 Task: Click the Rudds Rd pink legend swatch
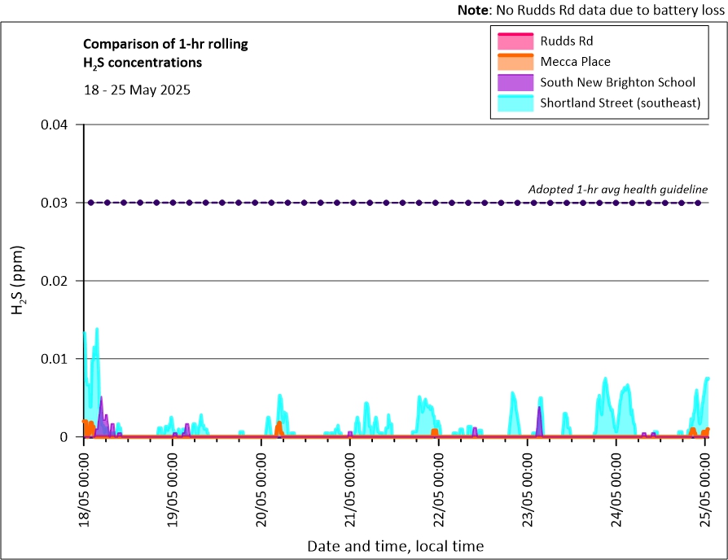(515, 41)
